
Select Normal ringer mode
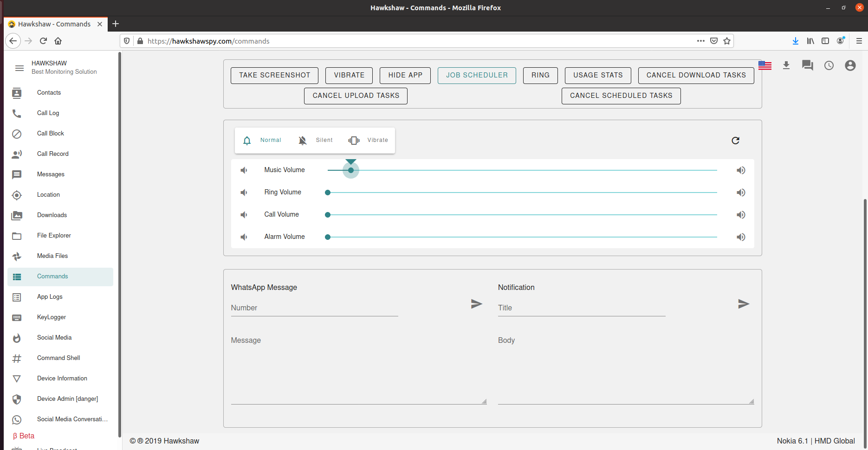point(262,140)
